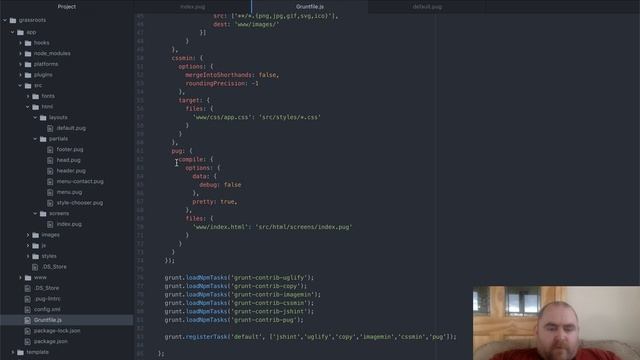Screen dimensions: 640x360
Task: Expand the www folder
Action: pyautogui.click(x=20, y=278)
